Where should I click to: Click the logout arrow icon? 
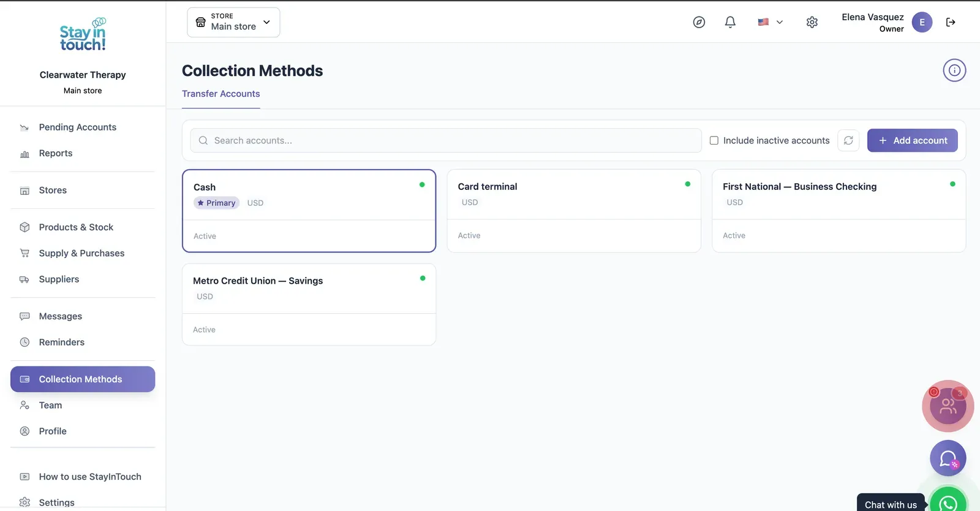951,22
